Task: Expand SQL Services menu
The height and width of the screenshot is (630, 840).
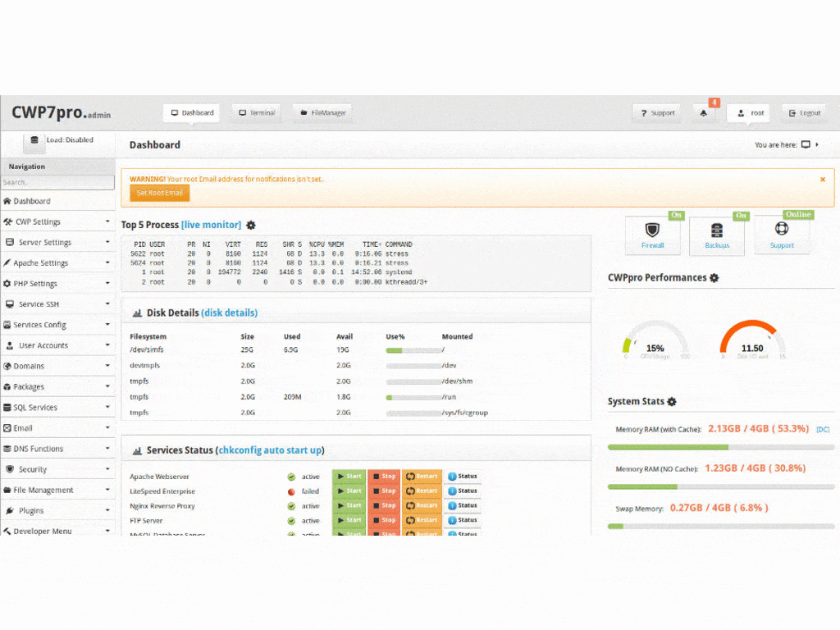Action: pos(58,407)
